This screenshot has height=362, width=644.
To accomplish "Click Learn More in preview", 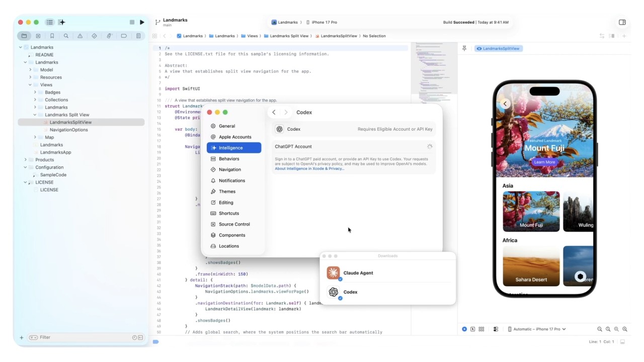I will pyautogui.click(x=544, y=162).
